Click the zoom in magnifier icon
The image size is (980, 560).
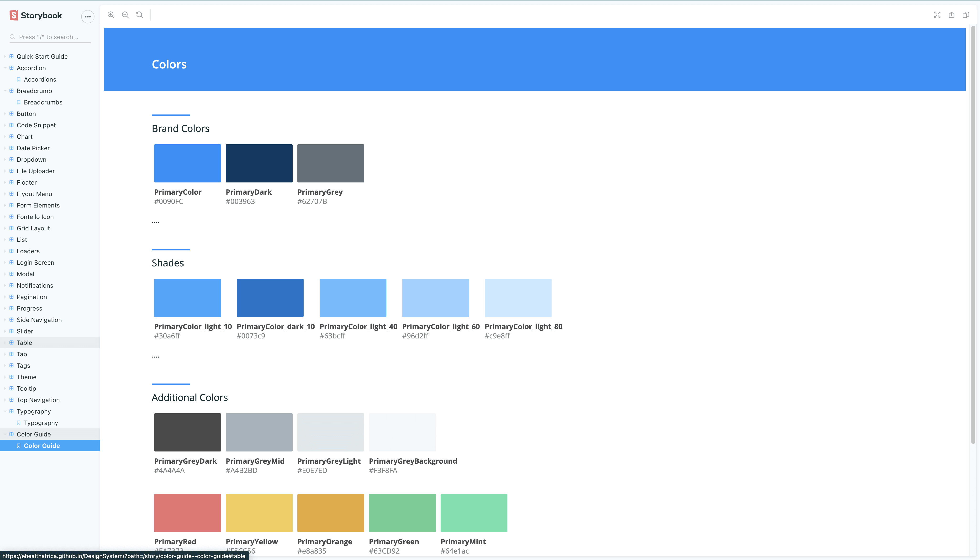click(111, 15)
